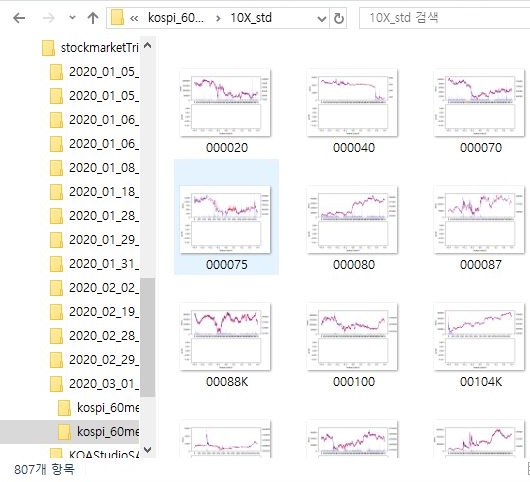Select the 2020_01_08_ folder

pos(104,168)
